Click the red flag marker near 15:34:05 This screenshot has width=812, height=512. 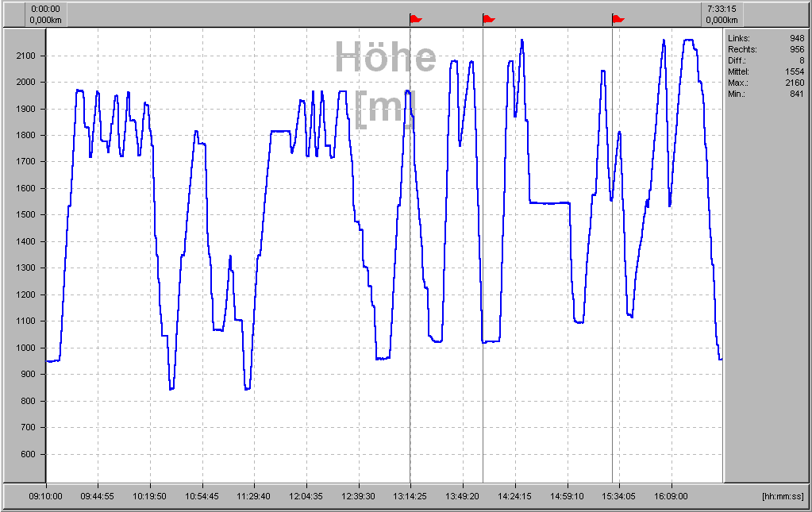618,18
